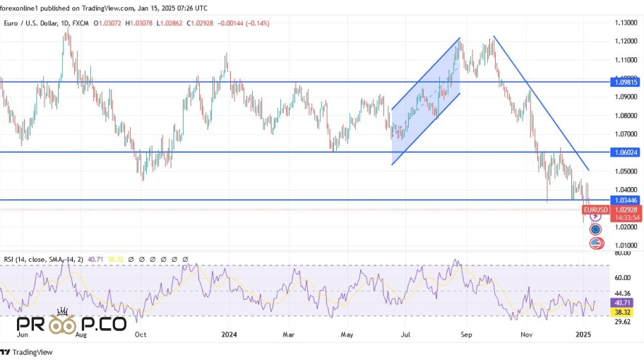
Task: Click the current price 1.02928 label
Action: tap(626, 210)
